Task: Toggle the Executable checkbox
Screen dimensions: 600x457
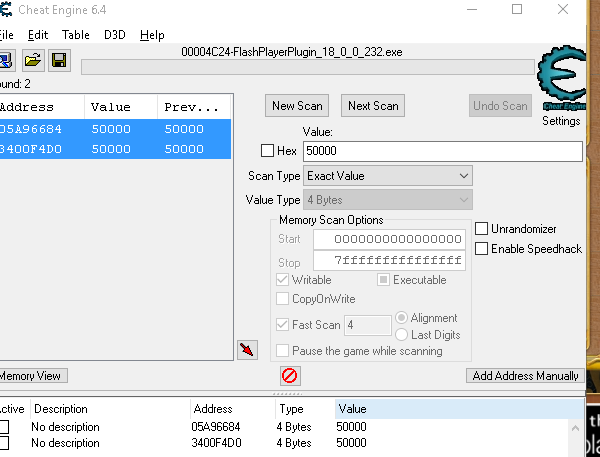Action: tap(383, 279)
